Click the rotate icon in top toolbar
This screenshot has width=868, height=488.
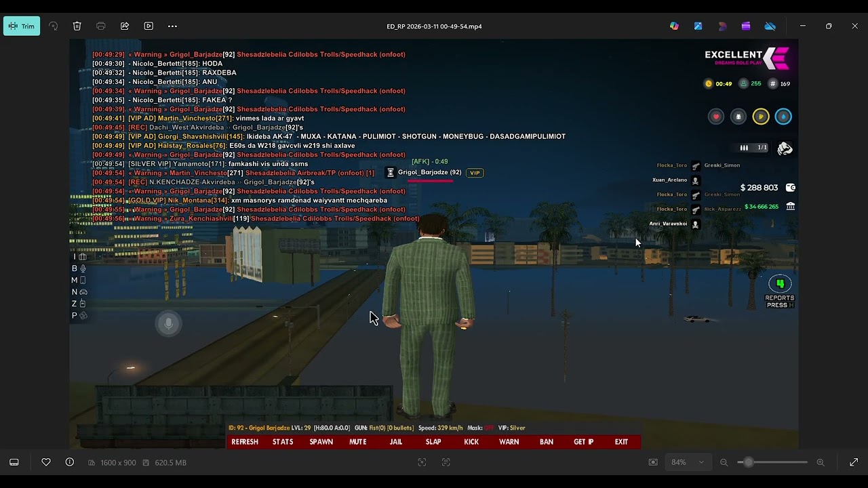pos(54,26)
